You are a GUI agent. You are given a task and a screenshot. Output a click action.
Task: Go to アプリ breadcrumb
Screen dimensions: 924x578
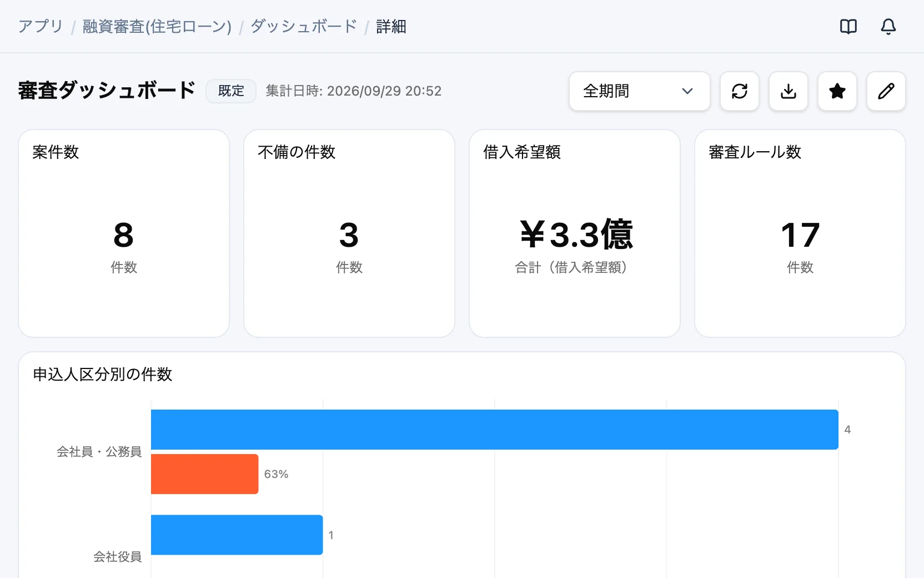(x=41, y=26)
